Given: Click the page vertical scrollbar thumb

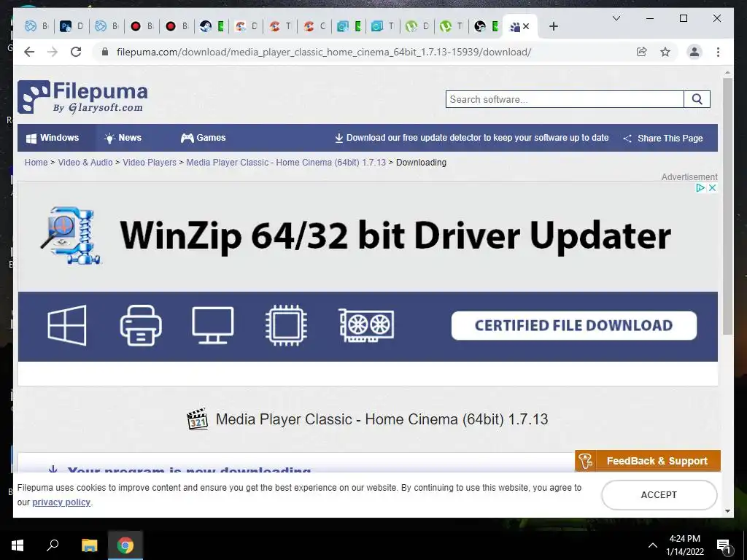Looking at the screenshot, I should pos(727,206).
